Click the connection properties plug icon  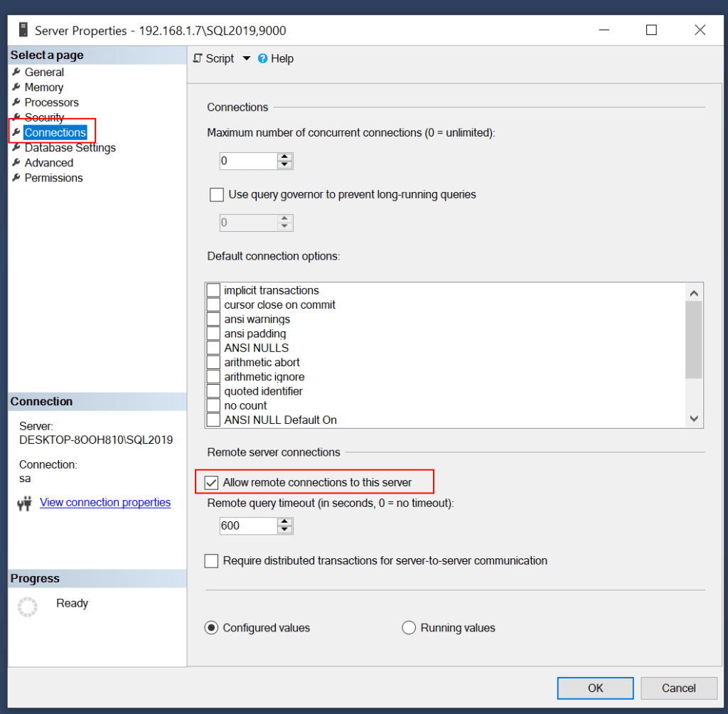25,503
